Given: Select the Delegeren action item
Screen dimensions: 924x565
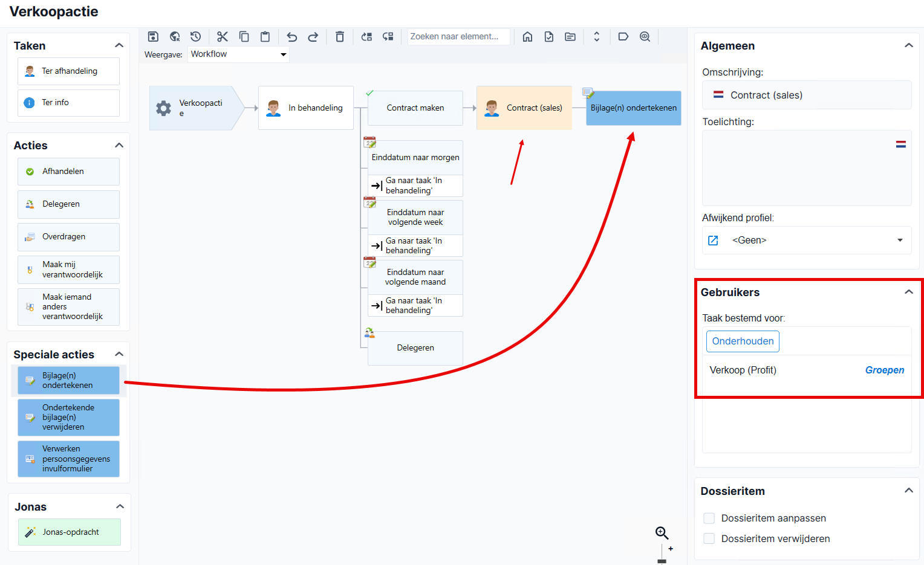Looking at the screenshot, I should pyautogui.click(x=68, y=204).
